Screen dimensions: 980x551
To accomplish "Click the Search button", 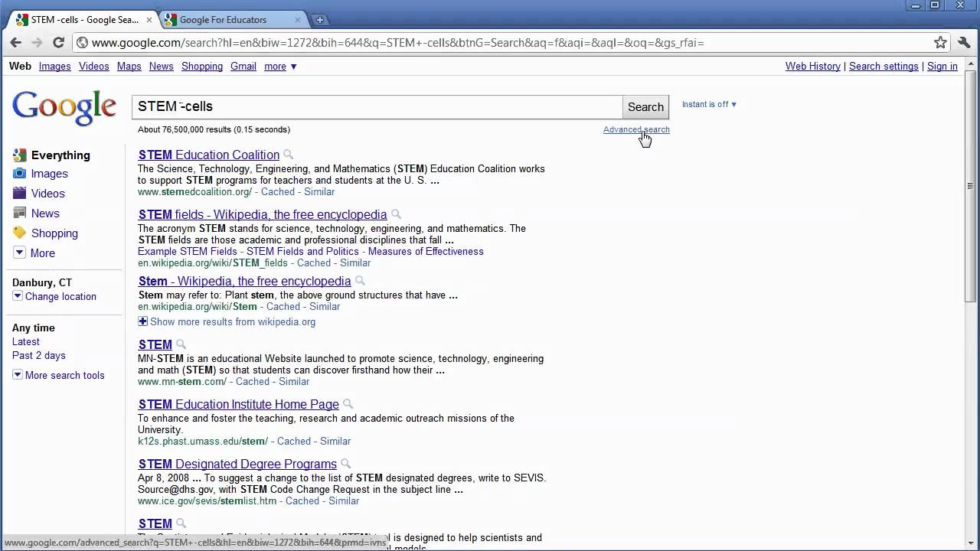I will click(x=645, y=107).
